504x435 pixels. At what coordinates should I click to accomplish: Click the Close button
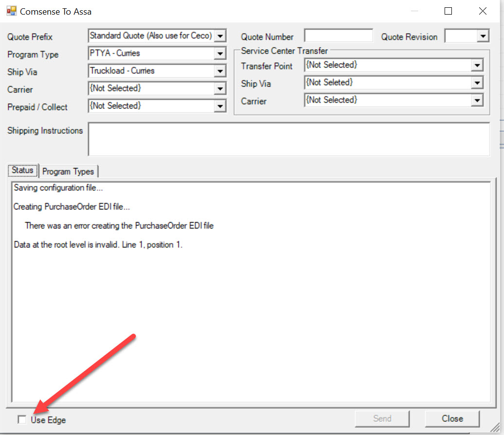[x=452, y=418]
